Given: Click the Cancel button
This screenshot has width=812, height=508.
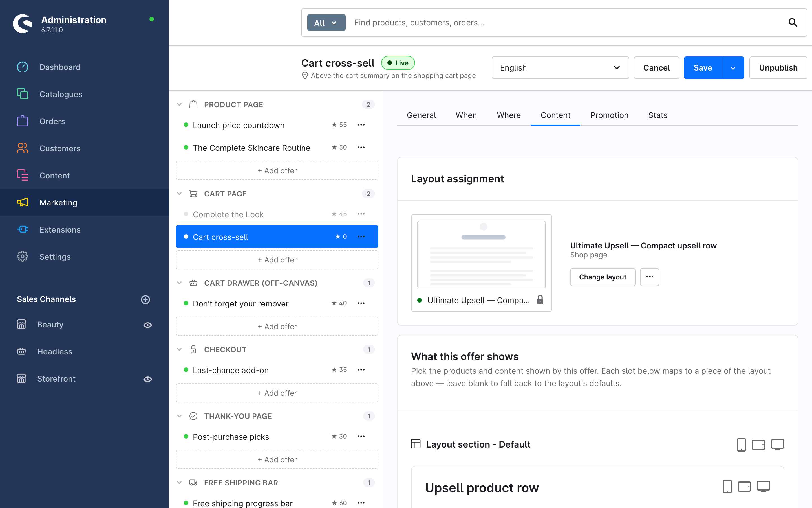Looking at the screenshot, I should pyautogui.click(x=656, y=67).
